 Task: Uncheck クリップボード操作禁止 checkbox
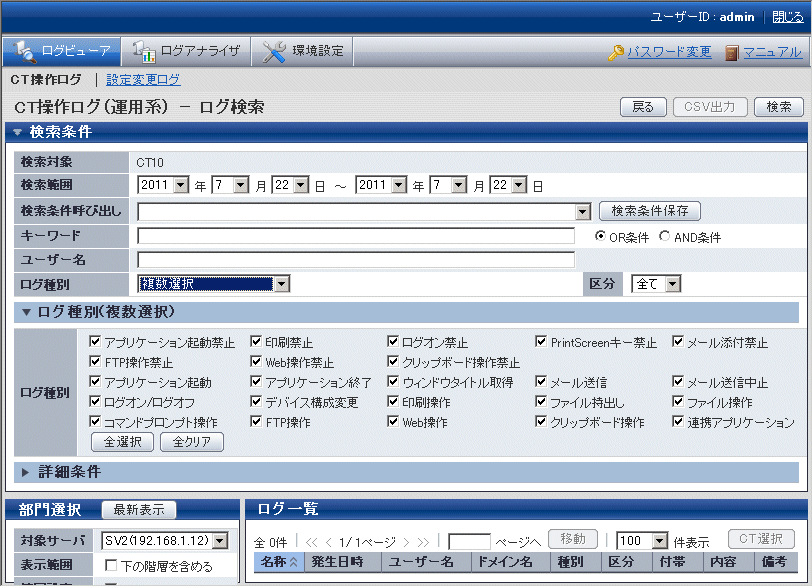(x=393, y=361)
